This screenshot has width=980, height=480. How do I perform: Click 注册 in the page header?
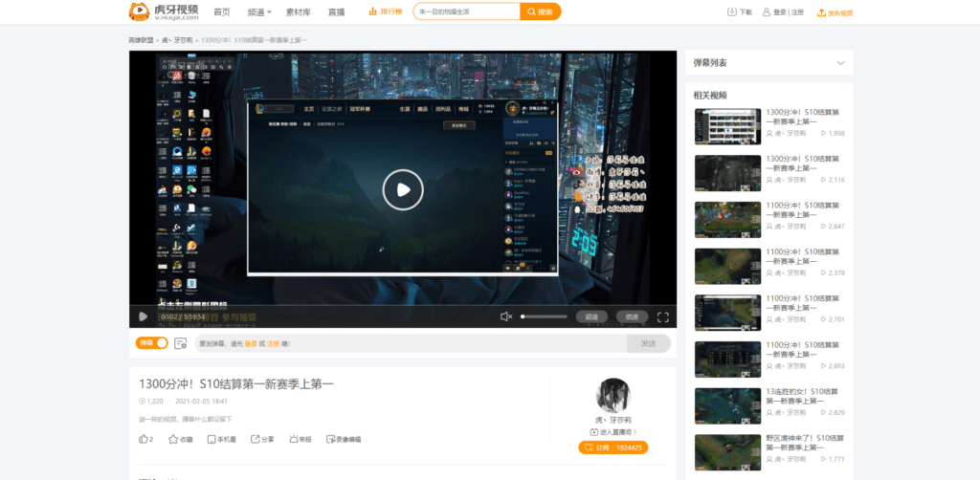tap(797, 12)
